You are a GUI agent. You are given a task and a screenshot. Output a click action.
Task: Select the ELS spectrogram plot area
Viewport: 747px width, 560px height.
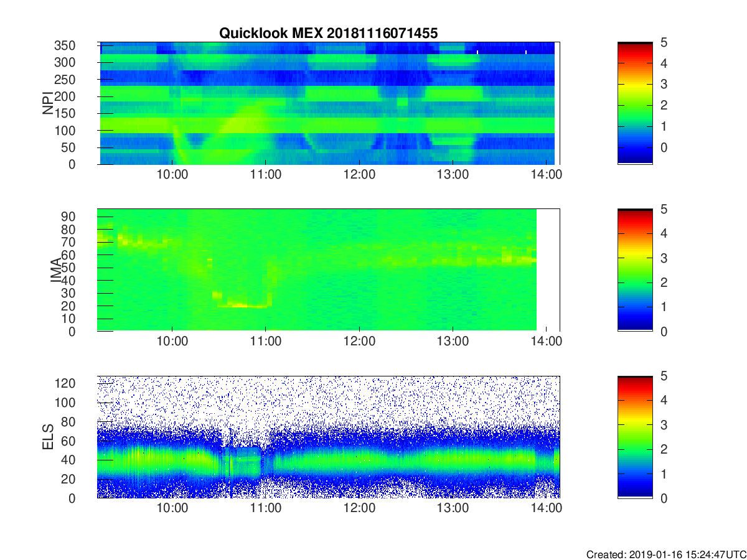tap(328, 437)
